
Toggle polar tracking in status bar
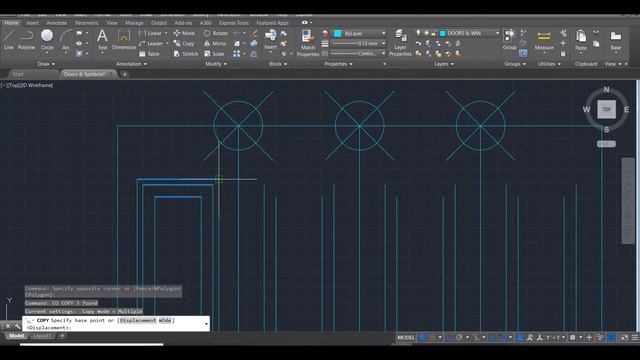pos(459,337)
